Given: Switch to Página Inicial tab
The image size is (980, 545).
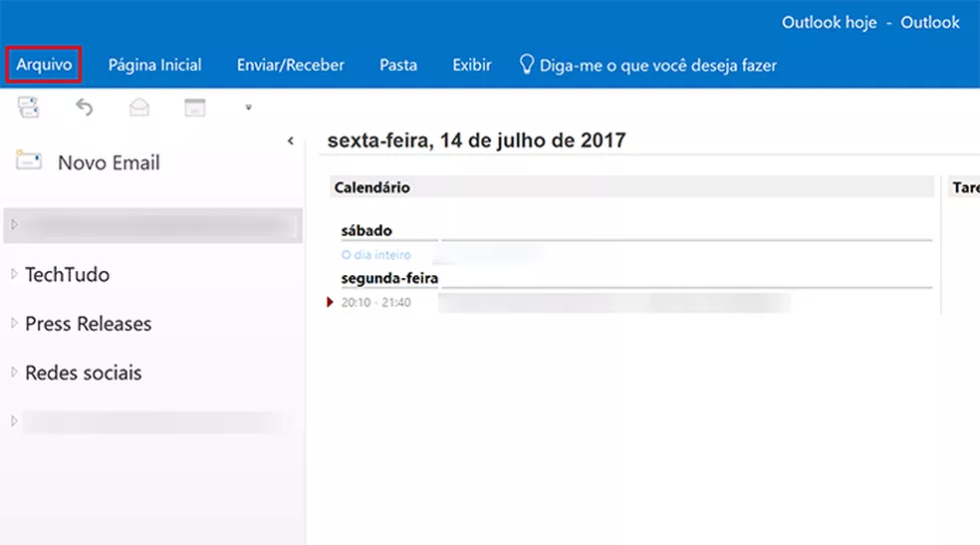Looking at the screenshot, I should coord(155,65).
